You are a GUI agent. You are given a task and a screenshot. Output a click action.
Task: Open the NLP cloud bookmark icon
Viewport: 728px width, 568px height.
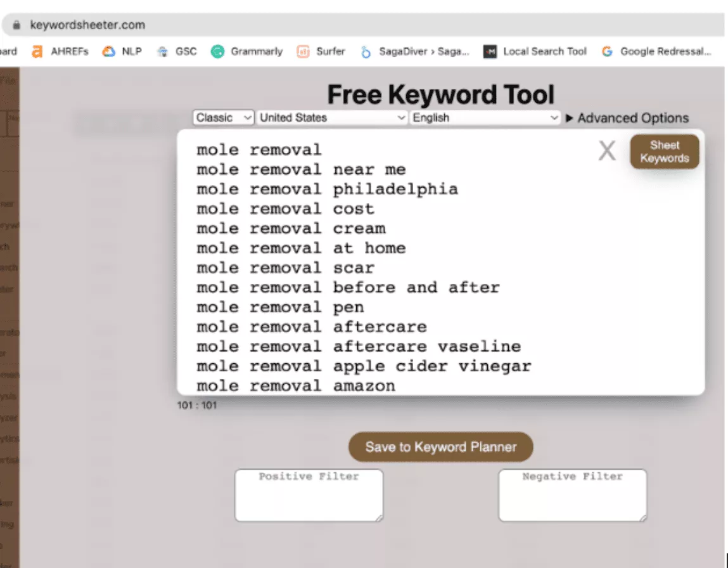point(108,51)
